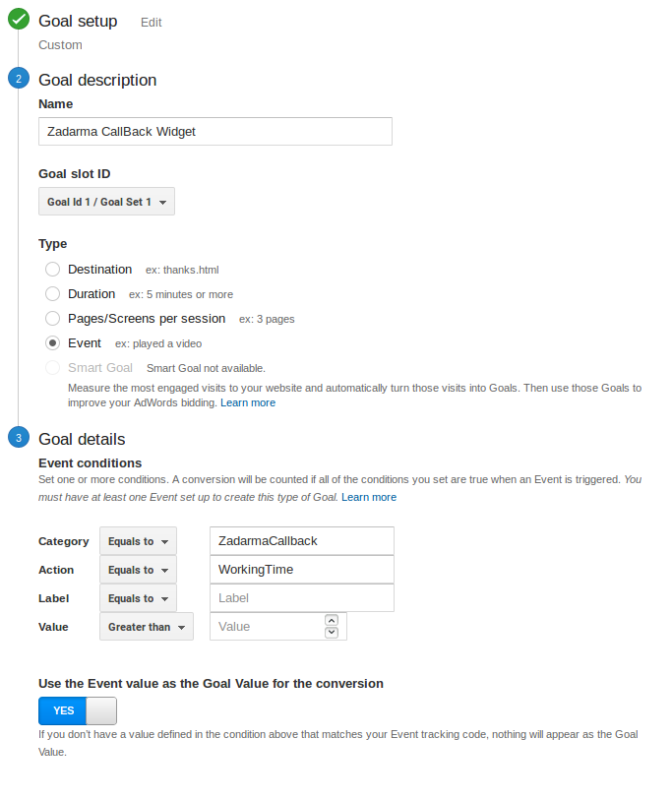672x800 pixels.
Task: Increase Value with the up stepper arrow
Action: (x=331, y=620)
